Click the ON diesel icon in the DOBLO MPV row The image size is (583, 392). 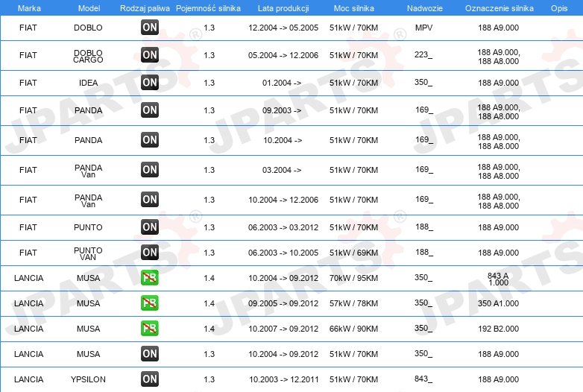coord(150,28)
